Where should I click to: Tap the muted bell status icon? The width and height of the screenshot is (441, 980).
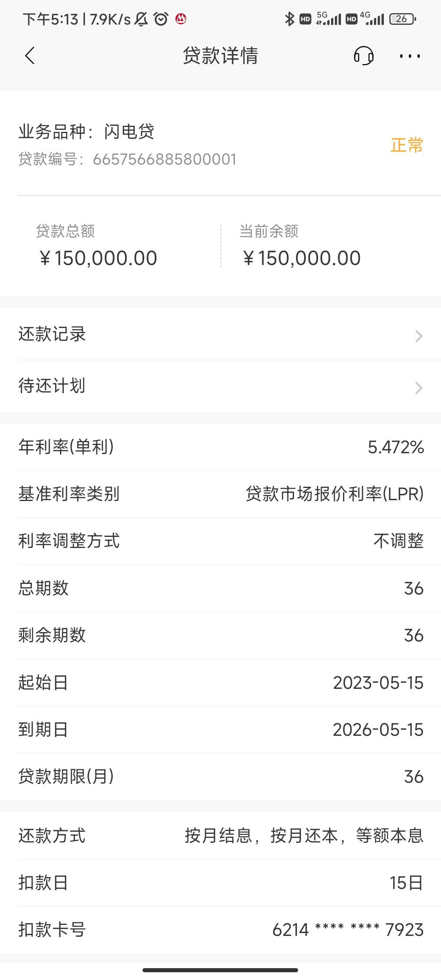coord(141,19)
